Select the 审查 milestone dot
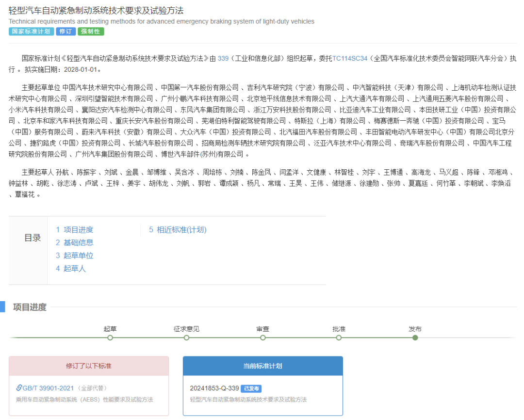Image resolution: width=524 pixels, height=420 pixels. (262, 337)
